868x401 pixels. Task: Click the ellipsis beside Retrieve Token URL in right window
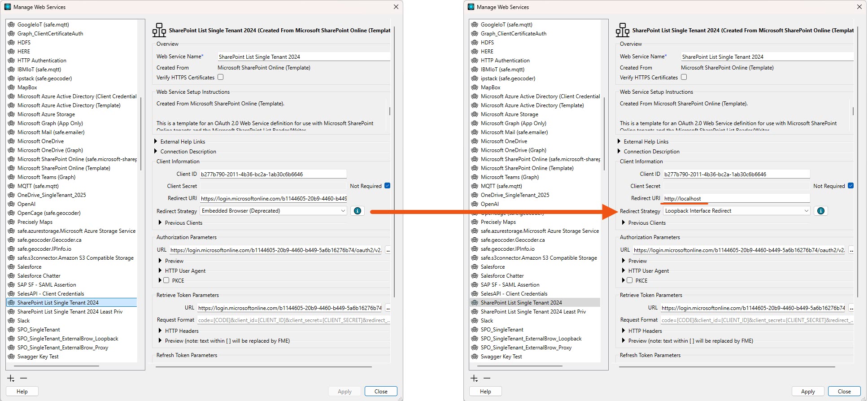pos(851,308)
